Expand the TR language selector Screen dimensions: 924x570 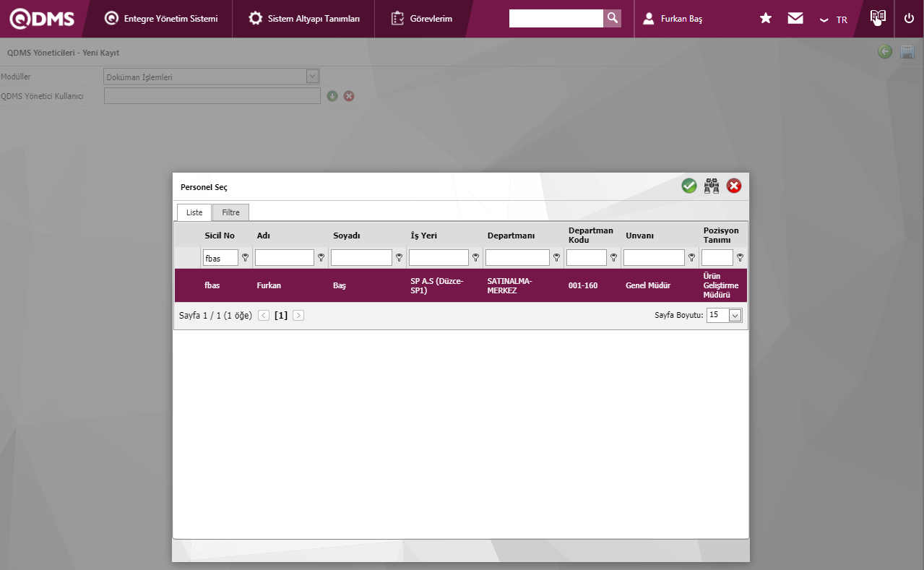(834, 20)
